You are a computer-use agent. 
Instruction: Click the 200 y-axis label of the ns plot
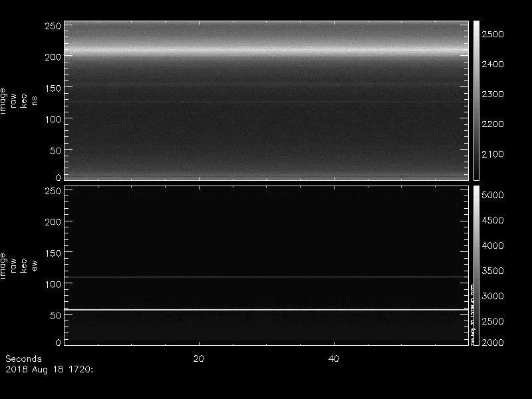pos(53,57)
